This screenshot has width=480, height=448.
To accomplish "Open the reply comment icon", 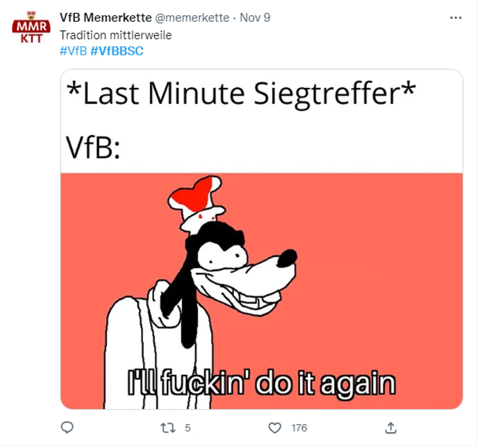I will (x=67, y=428).
